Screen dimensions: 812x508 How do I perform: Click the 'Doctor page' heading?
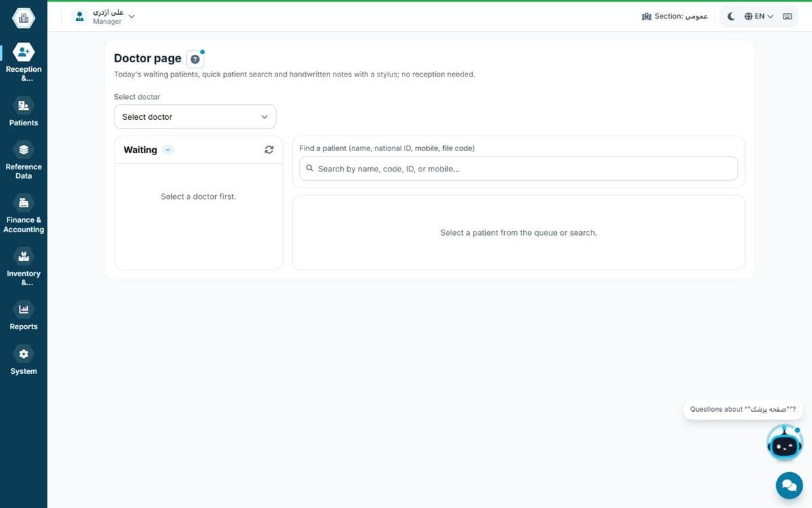click(148, 58)
